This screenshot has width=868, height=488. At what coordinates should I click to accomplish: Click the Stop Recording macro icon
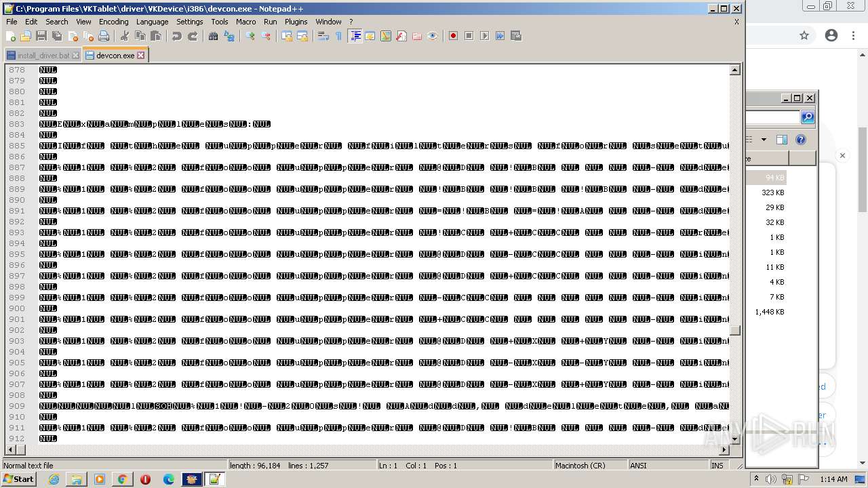point(469,36)
